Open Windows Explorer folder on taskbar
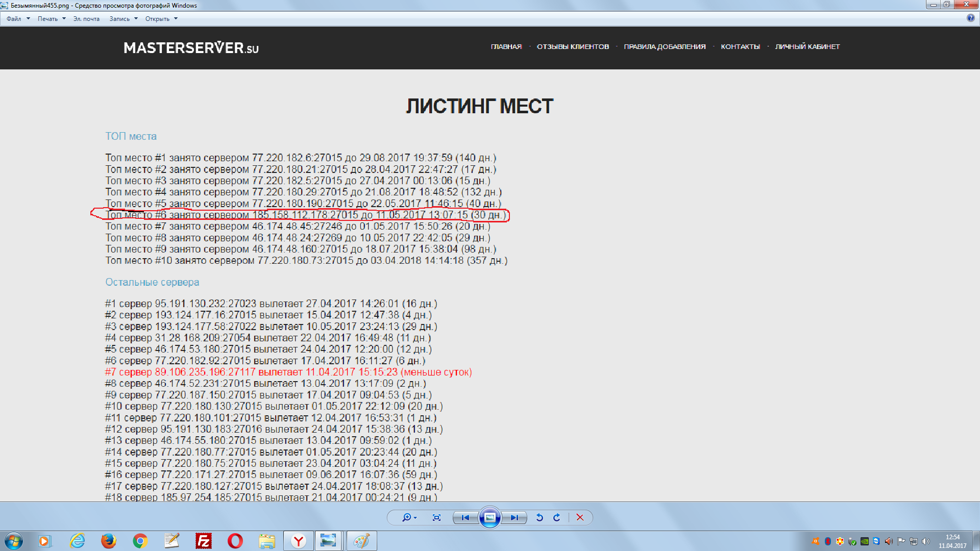The width and height of the screenshot is (980, 551). click(267, 541)
